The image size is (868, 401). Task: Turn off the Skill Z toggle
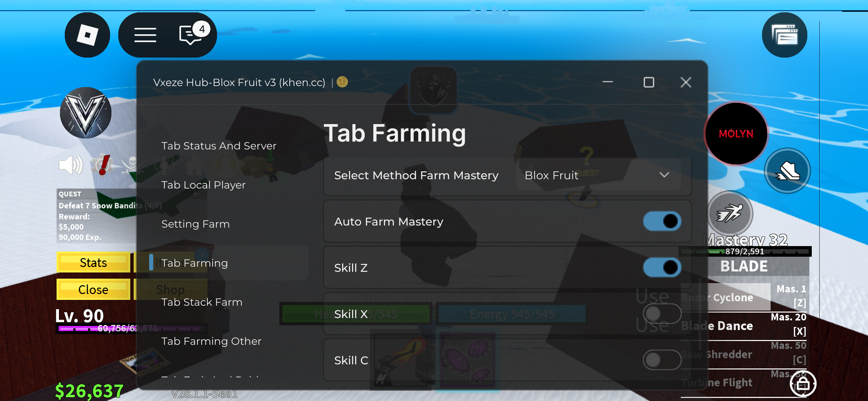(662, 267)
